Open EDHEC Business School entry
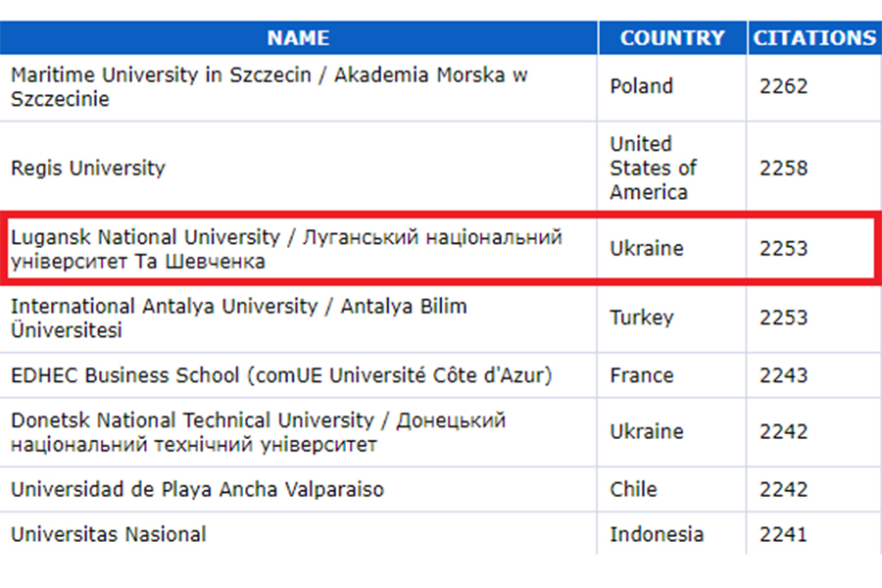Screen dimensions: 882x588 pyautogui.click(x=281, y=375)
